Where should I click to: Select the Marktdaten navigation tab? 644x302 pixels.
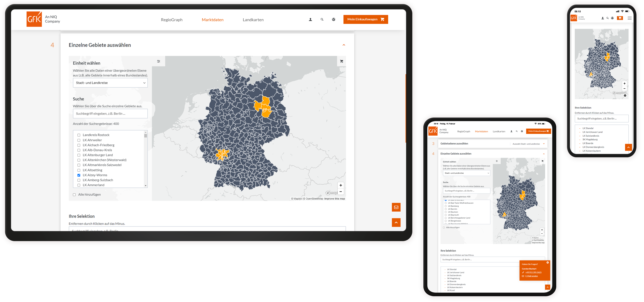tap(213, 20)
